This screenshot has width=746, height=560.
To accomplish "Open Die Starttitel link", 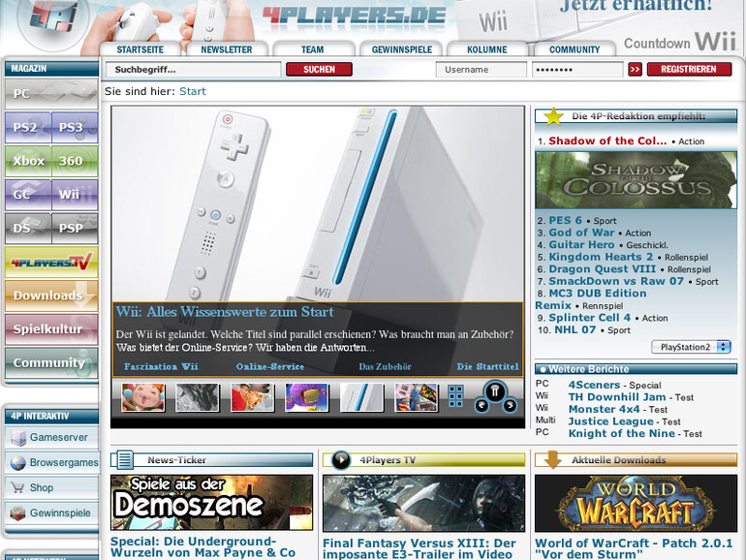I will 487,367.
